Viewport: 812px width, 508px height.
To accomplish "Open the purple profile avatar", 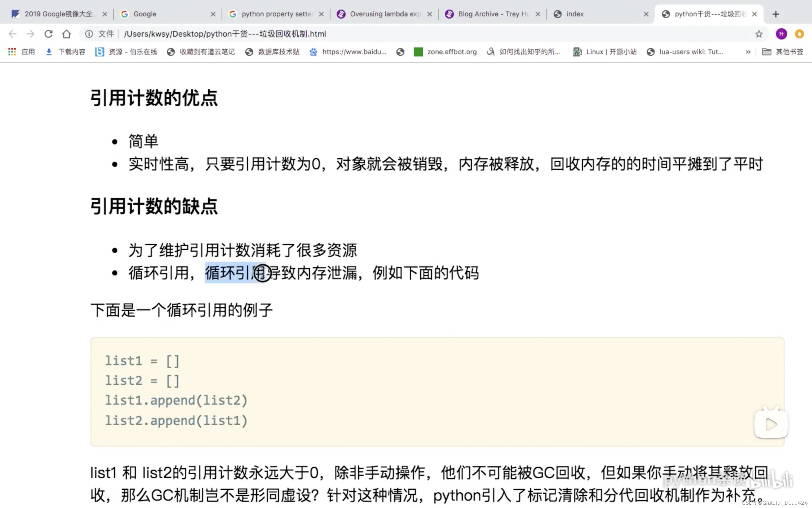I will (782, 34).
